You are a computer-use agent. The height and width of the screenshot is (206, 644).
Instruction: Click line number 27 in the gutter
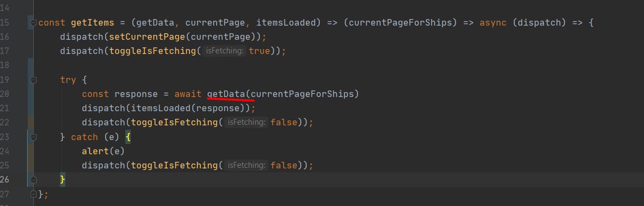[x=4, y=193]
